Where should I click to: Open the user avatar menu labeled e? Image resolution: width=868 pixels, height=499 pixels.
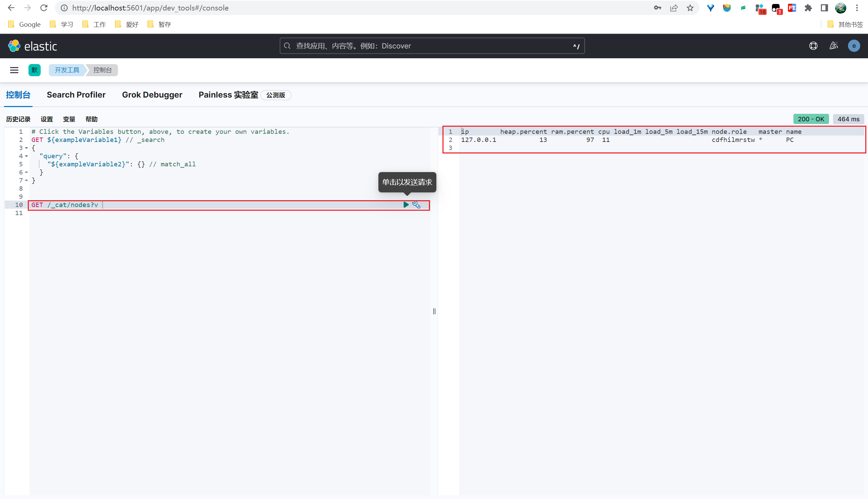[854, 46]
